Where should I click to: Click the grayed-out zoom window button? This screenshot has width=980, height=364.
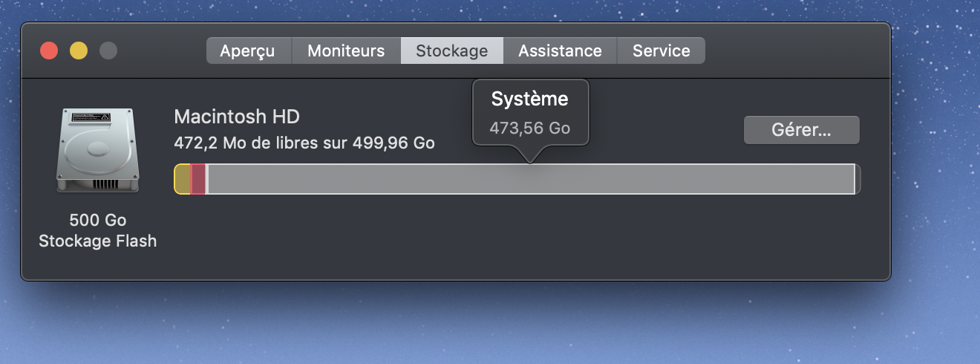point(108,51)
